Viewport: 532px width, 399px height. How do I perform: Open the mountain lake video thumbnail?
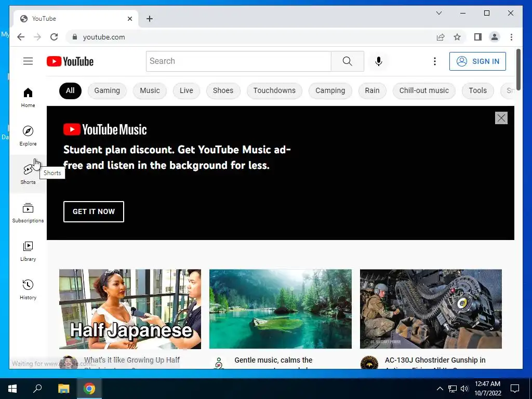(x=281, y=309)
